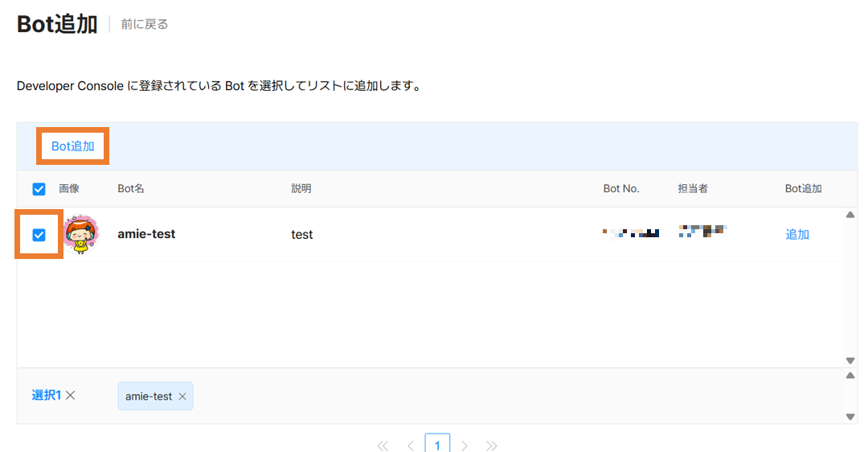868x452 pixels.
Task: Click the 追加 link for amie-test
Action: coord(796,235)
